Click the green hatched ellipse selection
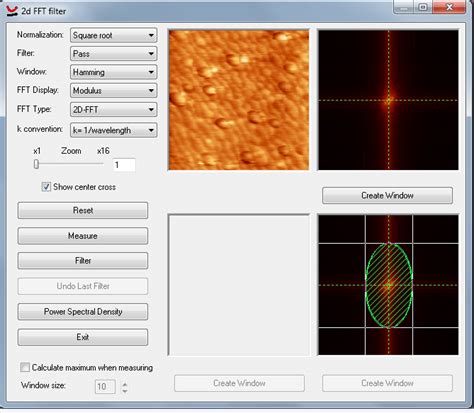 (x=389, y=285)
